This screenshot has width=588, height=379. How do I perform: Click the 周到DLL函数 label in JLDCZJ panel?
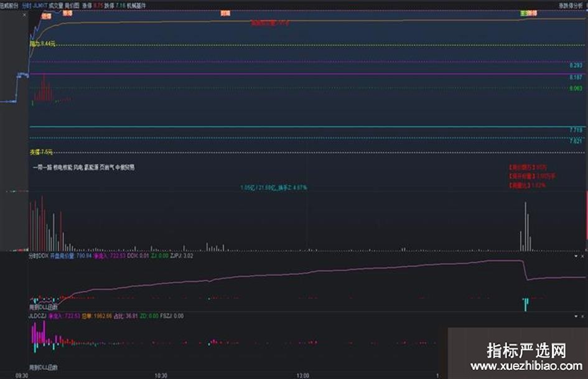(x=43, y=367)
